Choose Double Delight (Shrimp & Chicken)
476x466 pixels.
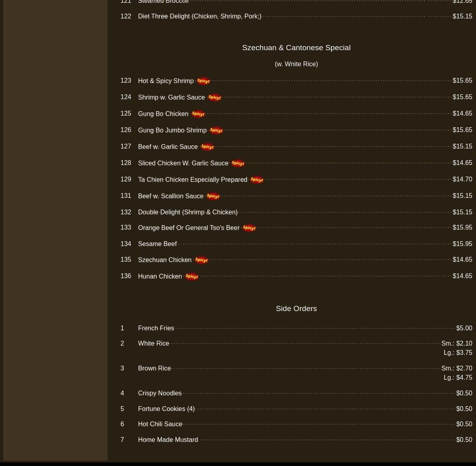[188, 212]
